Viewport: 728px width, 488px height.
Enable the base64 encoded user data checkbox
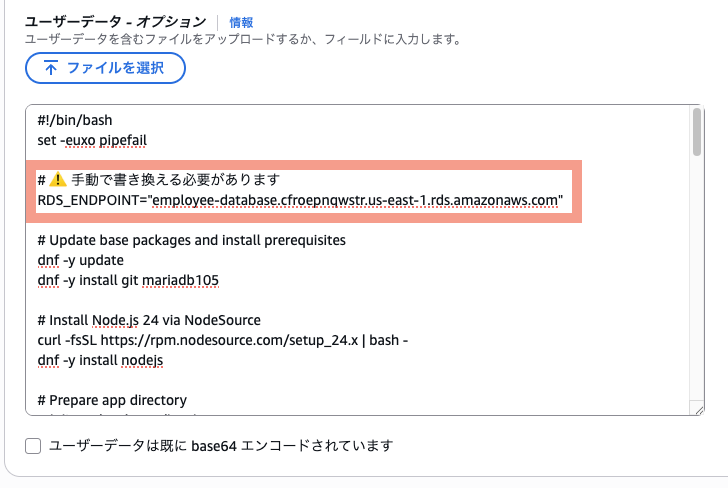tap(33, 446)
